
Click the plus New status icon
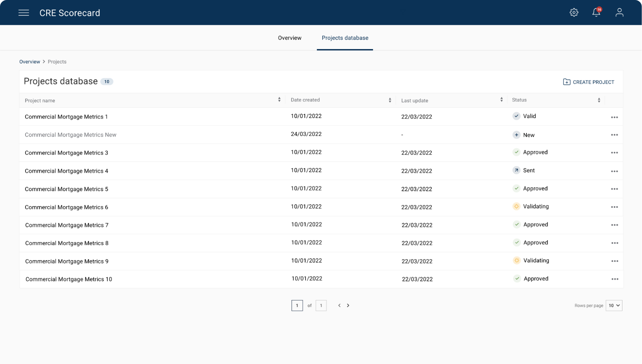(516, 135)
